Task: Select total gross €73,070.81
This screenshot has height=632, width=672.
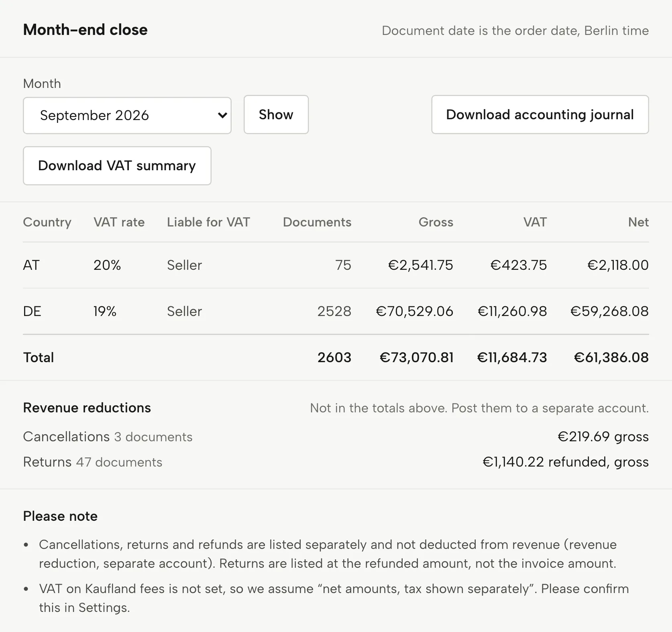Action: 417,357
